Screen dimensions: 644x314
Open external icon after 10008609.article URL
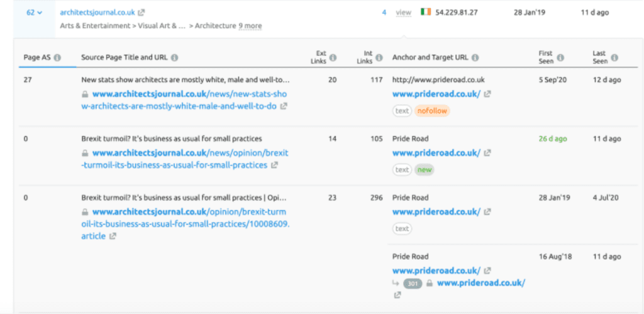[x=113, y=237]
